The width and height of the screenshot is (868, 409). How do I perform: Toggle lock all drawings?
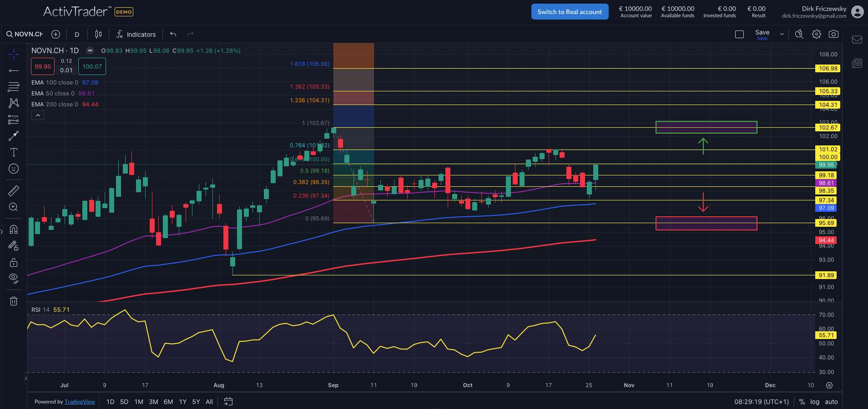pos(14,262)
